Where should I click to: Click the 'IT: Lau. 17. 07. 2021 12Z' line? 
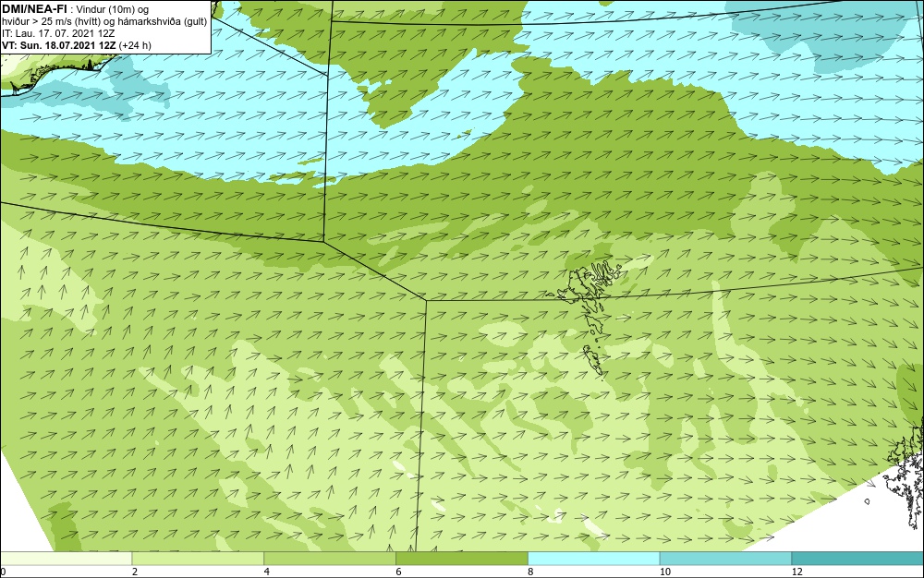pyautogui.click(x=58, y=33)
